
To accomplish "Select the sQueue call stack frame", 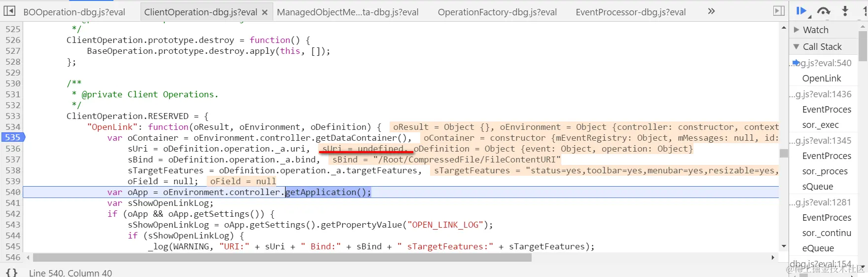I will pos(818,187).
